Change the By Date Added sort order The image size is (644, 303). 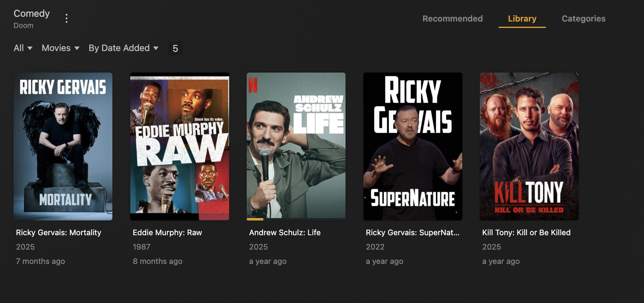click(x=124, y=48)
